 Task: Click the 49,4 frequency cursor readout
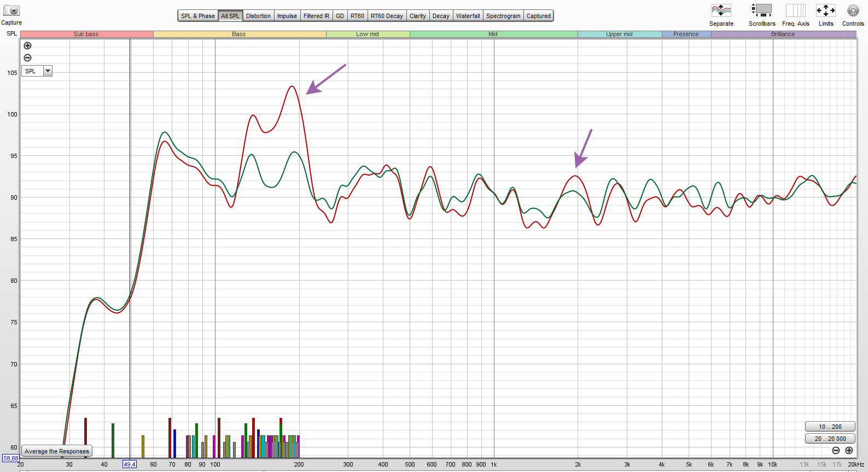click(130, 464)
